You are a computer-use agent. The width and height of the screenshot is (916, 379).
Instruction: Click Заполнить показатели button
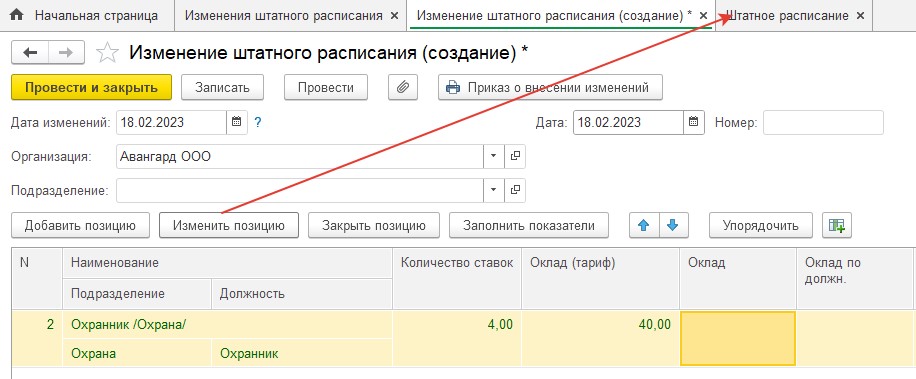529,225
